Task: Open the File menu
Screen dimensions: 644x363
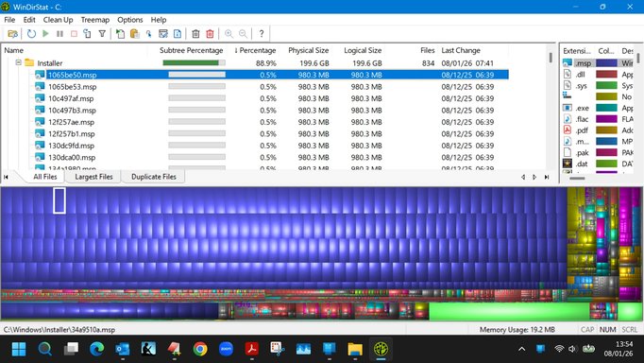Action: click(x=9, y=20)
